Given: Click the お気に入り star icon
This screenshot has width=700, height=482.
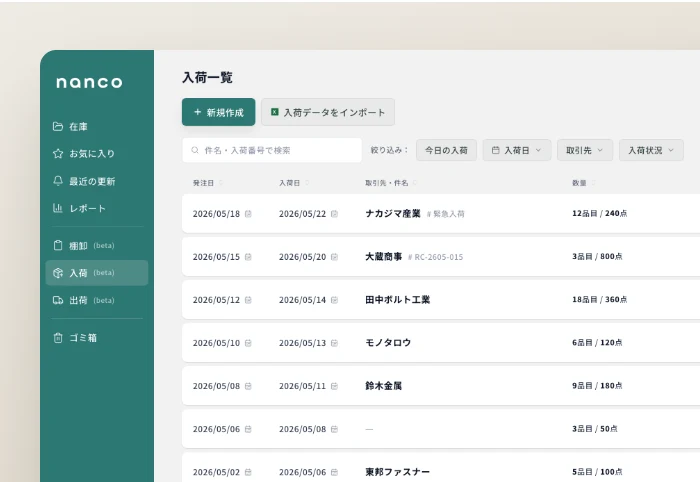Looking at the screenshot, I should click(58, 154).
